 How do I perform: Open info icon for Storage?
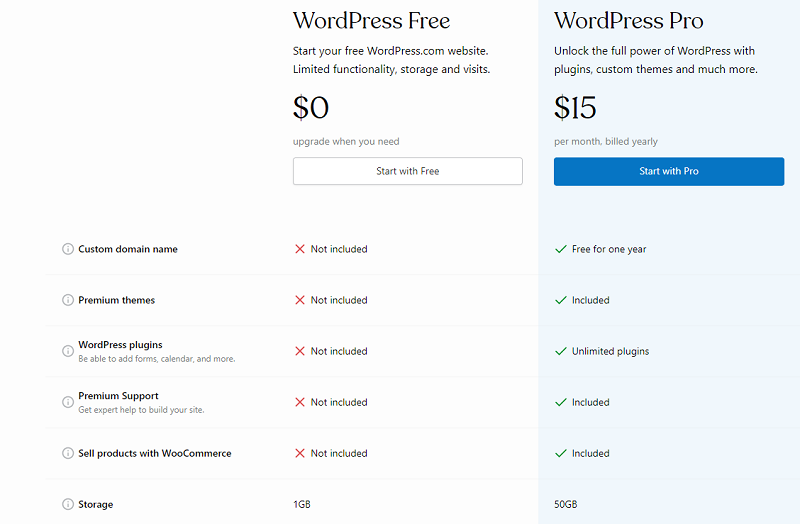point(68,504)
